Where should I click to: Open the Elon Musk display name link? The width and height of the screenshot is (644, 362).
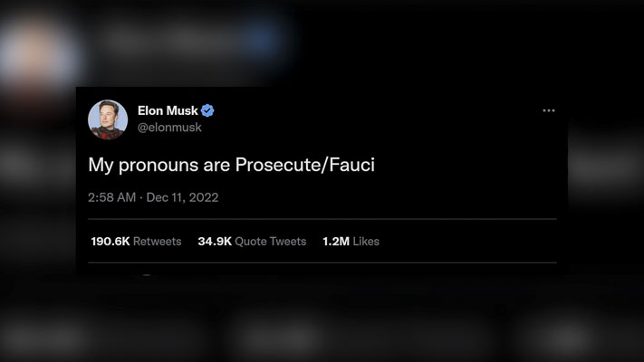[x=168, y=110]
